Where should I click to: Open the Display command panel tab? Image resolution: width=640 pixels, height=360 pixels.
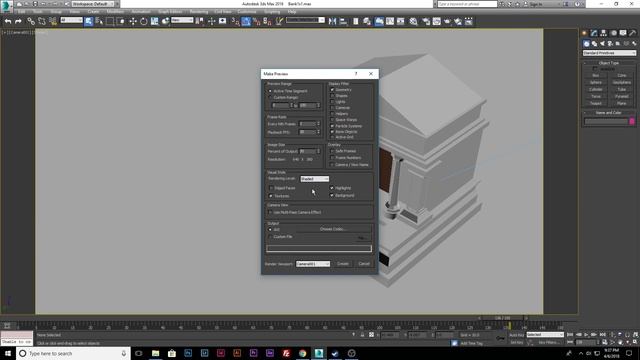coord(623,33)
